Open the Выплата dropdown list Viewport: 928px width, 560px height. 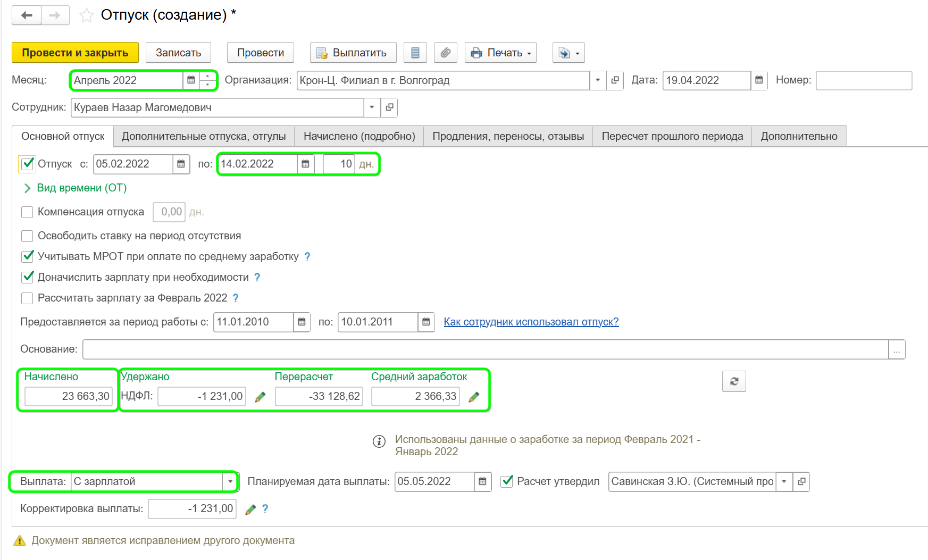(x=230, y=482)
